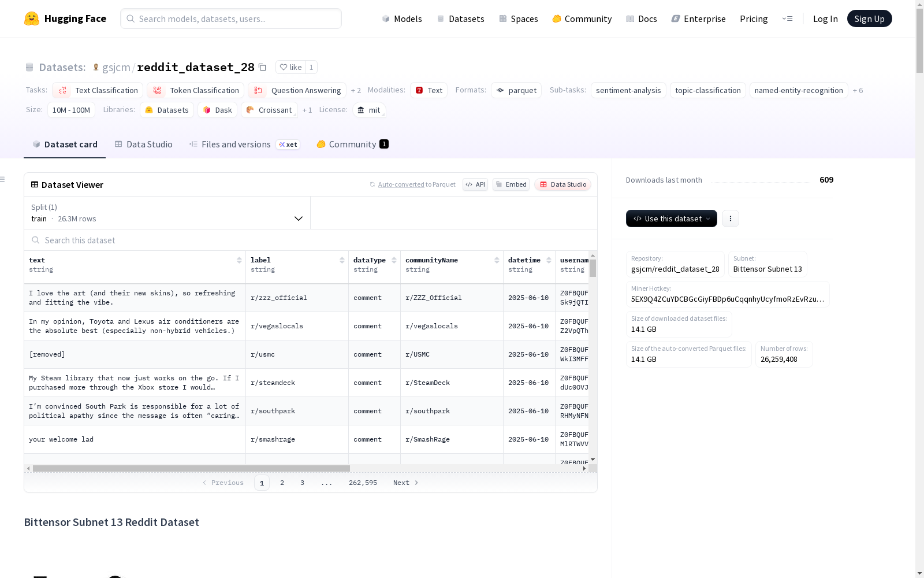924x578 pixels.
Task: Click the table's vertical scrollbar thumb
Action: click(593, 268)
